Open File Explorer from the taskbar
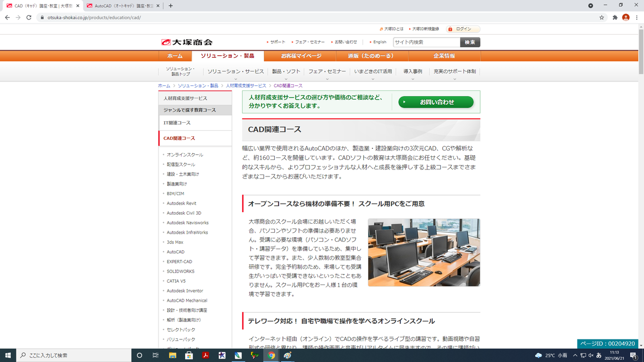The image size is (644, 362). tap(173, 355)
